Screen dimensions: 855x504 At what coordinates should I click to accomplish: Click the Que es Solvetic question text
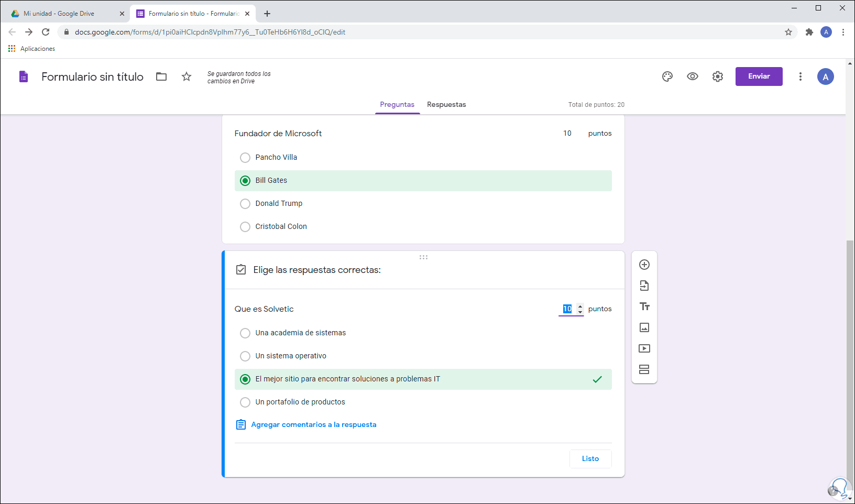click(264, 309)
